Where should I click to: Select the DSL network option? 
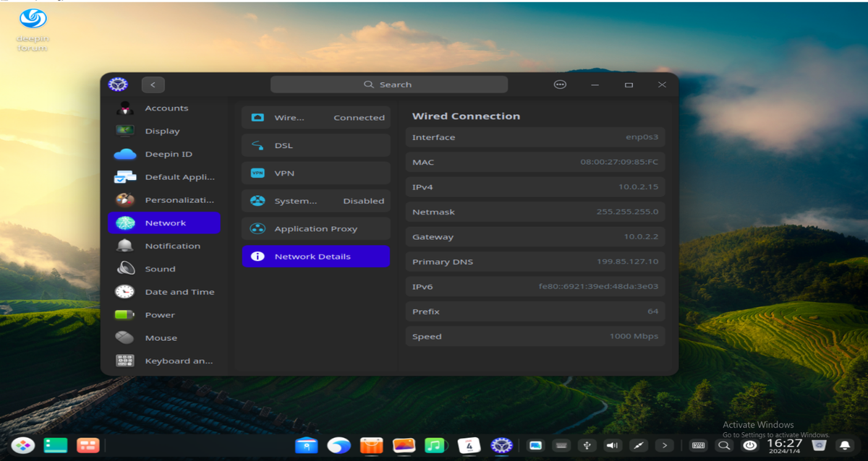(315, 145)
